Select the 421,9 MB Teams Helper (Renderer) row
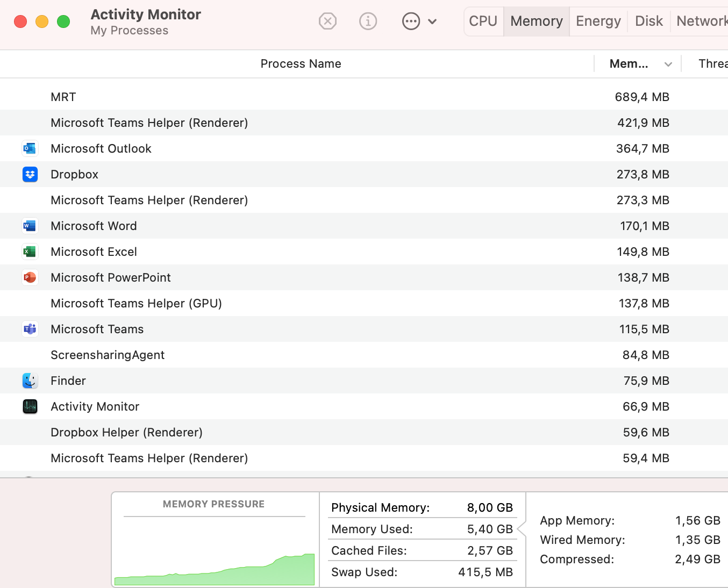Screen dimensions: 728x588 click(364, 123)
